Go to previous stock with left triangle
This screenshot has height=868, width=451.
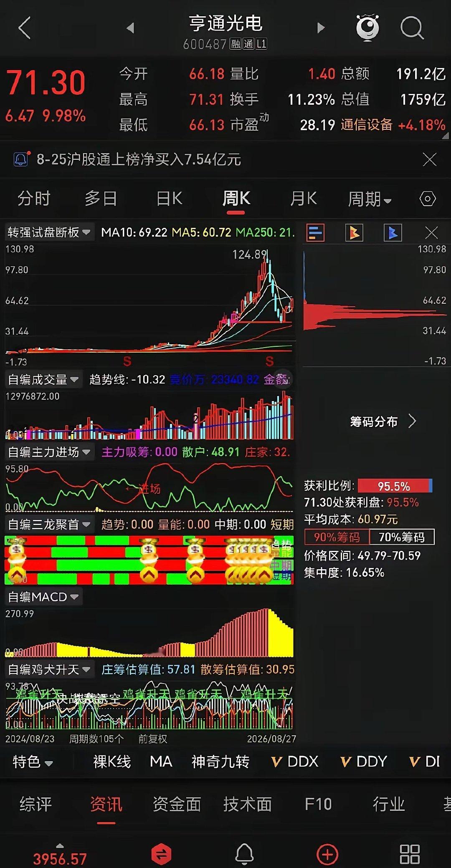tap(130, 28)
